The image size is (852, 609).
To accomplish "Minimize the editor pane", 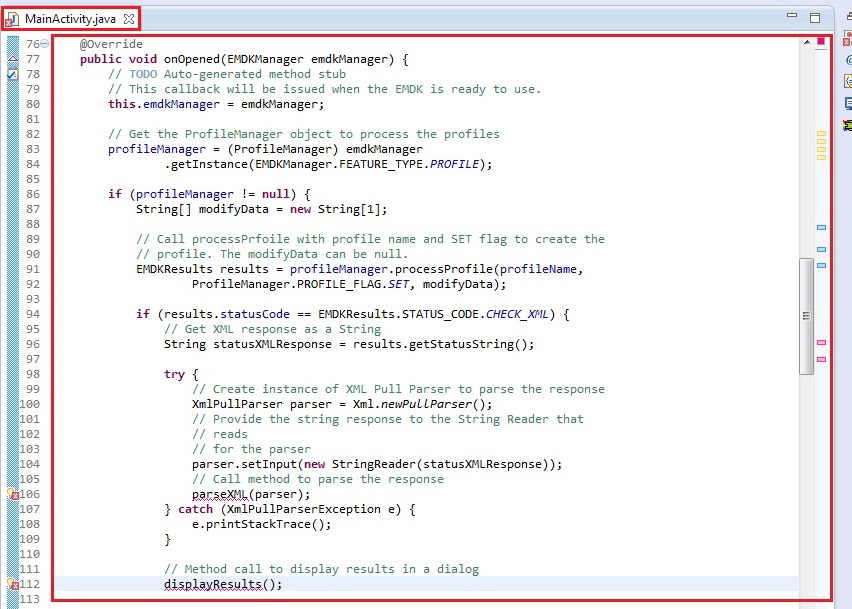I will [792, 17].
